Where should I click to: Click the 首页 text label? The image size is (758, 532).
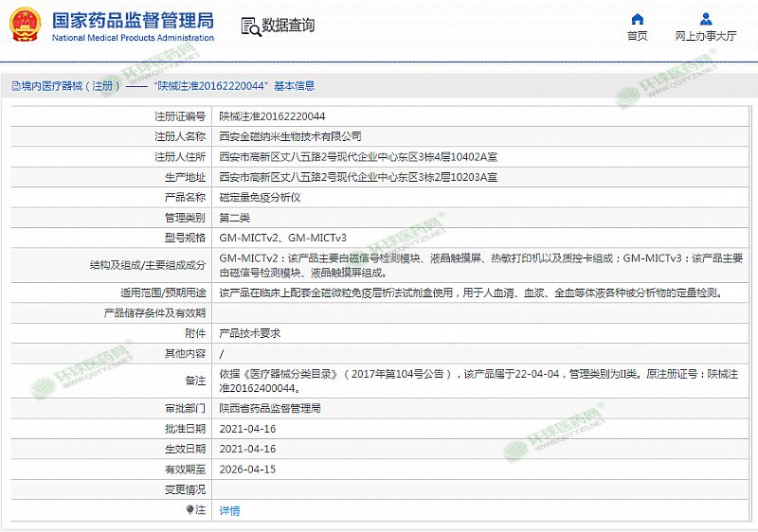click(637, 37)
